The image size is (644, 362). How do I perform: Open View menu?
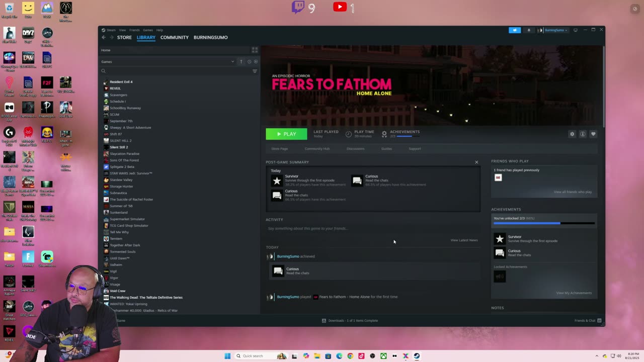(x=122, y=30)
